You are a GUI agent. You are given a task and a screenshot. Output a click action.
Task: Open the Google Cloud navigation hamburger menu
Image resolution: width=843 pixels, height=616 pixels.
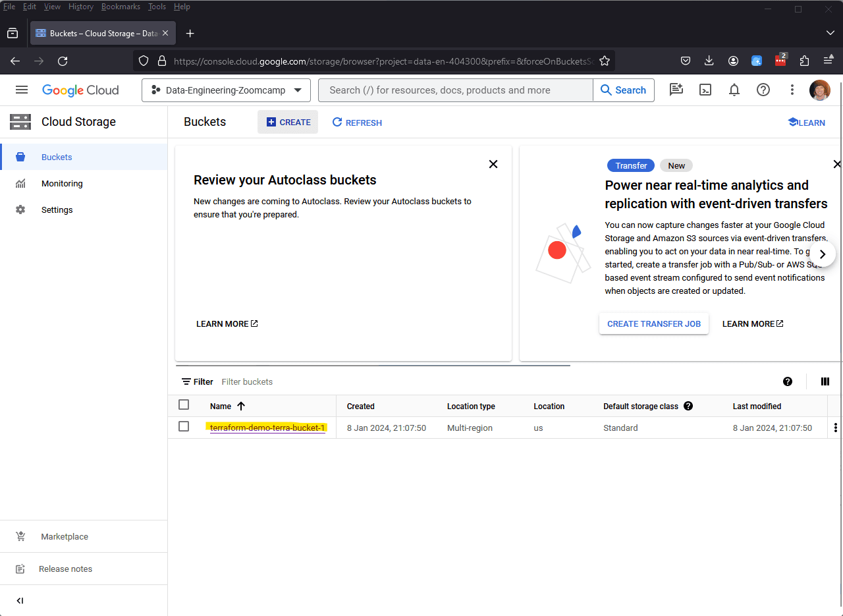[x=22, y=90]
